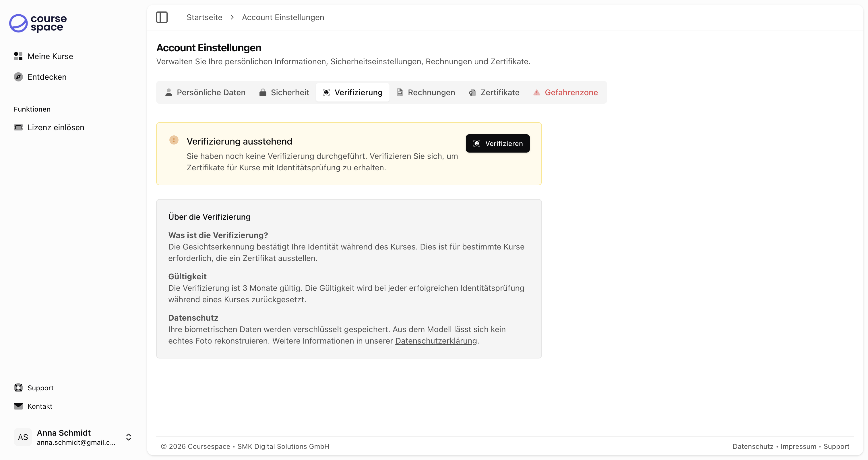868x460 pixels.
Task: Click the yellow alert badge on Verifizierung ausstehend
Action: pyautogui.click(x=174, y=140)
